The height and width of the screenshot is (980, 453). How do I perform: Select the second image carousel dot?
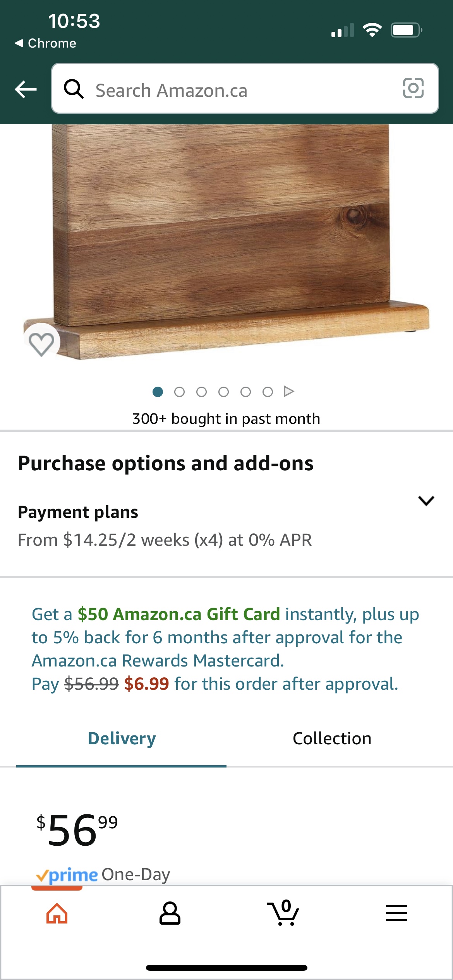coord(179,392)
